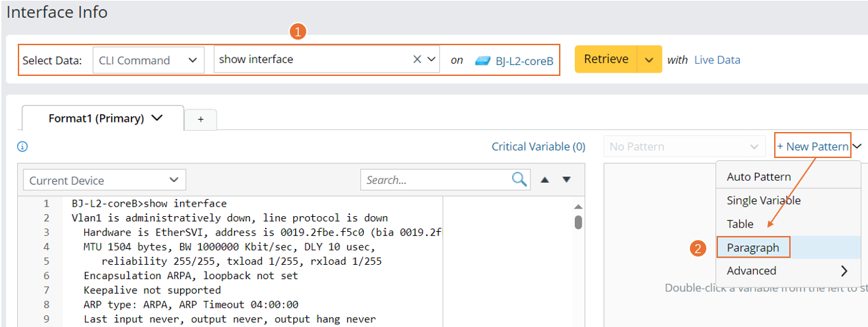The height and width of the screenshot is (327, 868).
Task: Open the Advanced submenu
Action: (x=788, y=271)
